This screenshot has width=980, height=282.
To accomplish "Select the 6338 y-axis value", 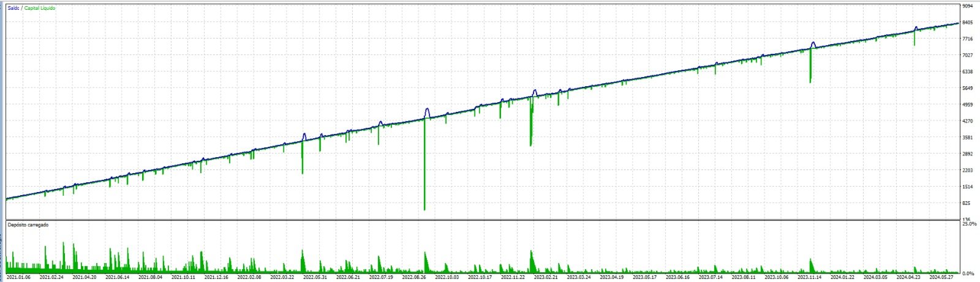I will (x=968, y=72).
